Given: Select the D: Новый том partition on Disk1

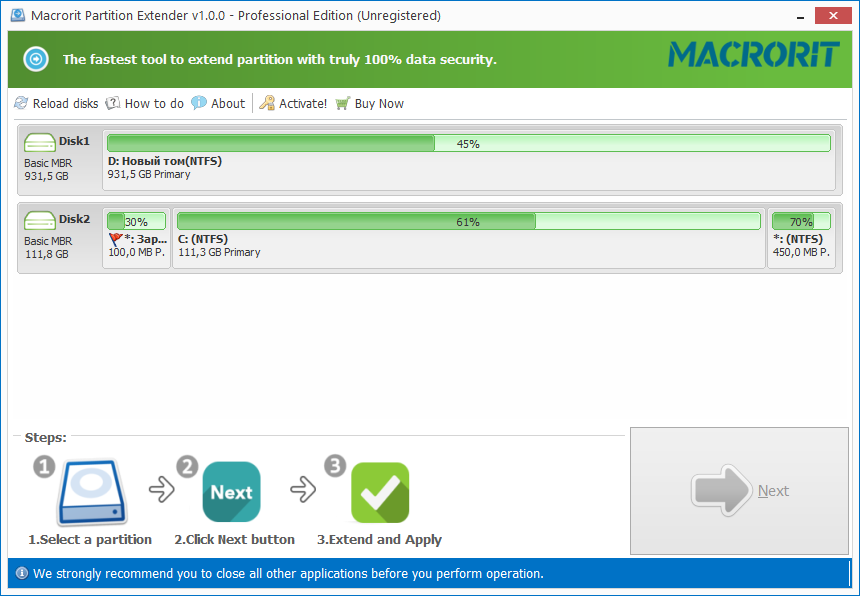Looking at the screenshot, I should [x=468, y=160].
